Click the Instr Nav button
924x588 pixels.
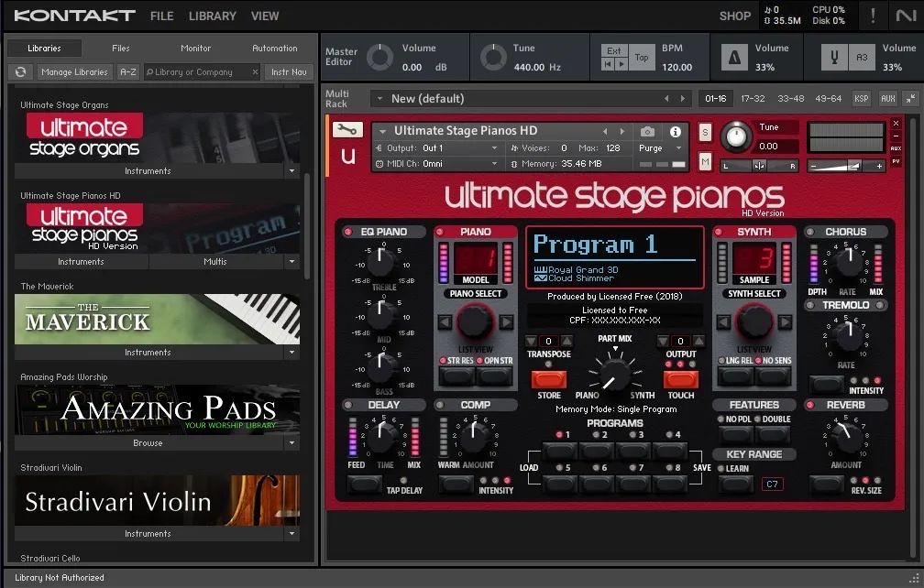pos(289,71)
